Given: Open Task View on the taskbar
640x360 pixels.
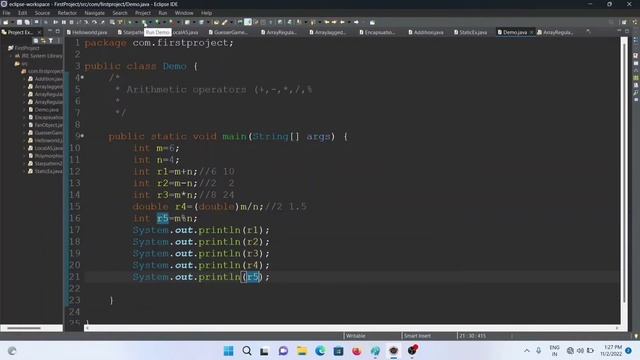Looking at the screenshot, I should 264,351.
